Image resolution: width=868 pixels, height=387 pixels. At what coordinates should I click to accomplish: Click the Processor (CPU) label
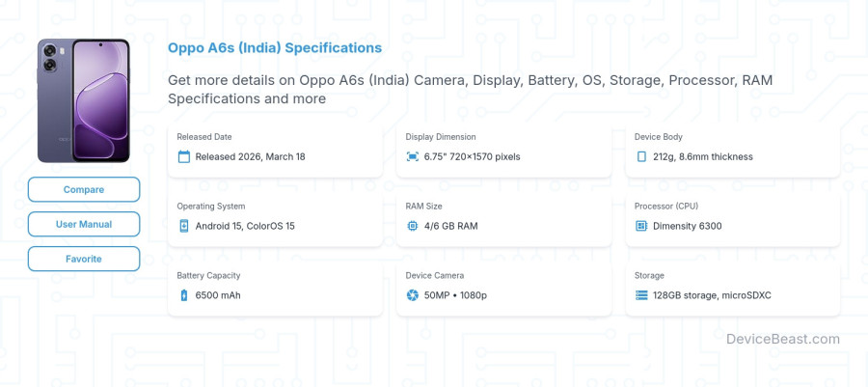[665, 206]
